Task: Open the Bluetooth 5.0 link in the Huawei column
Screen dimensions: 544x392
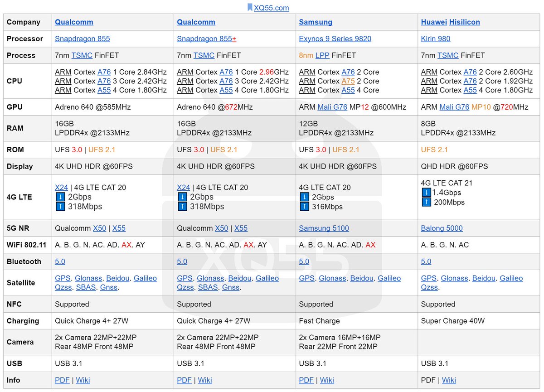Action: point(426,261)
